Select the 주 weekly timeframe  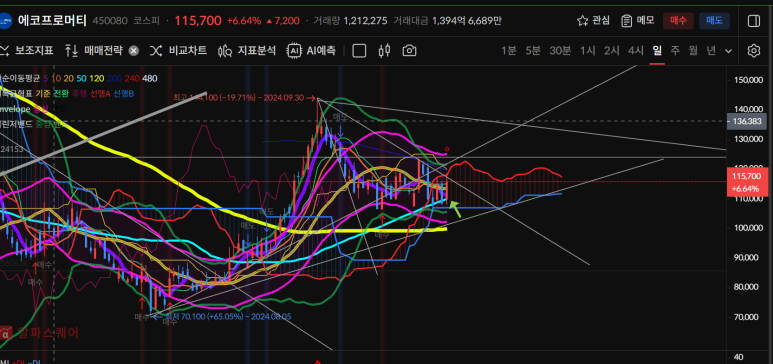(x=675, y=50)
